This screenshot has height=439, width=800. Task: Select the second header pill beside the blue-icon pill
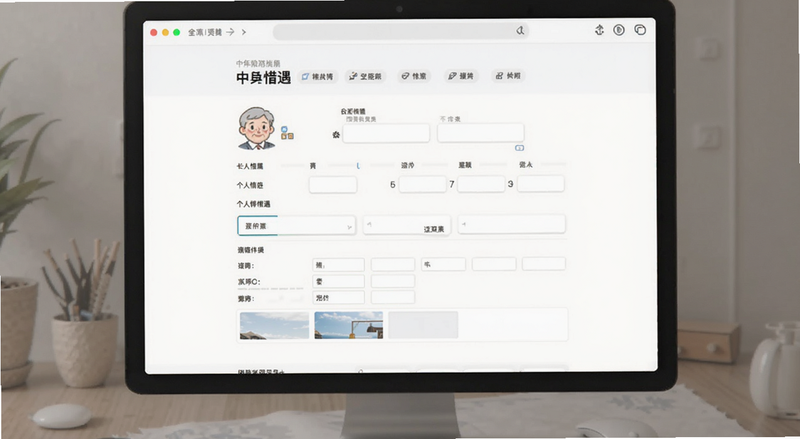365,77
